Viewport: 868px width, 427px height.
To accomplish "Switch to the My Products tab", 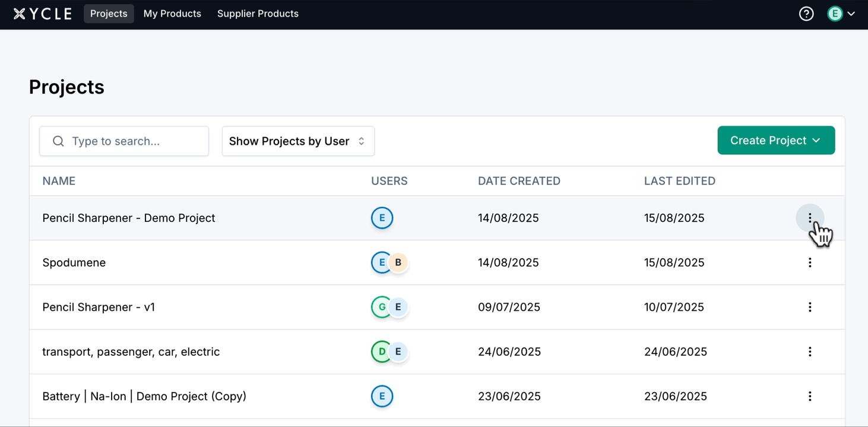I will click(x=172, y=14).
